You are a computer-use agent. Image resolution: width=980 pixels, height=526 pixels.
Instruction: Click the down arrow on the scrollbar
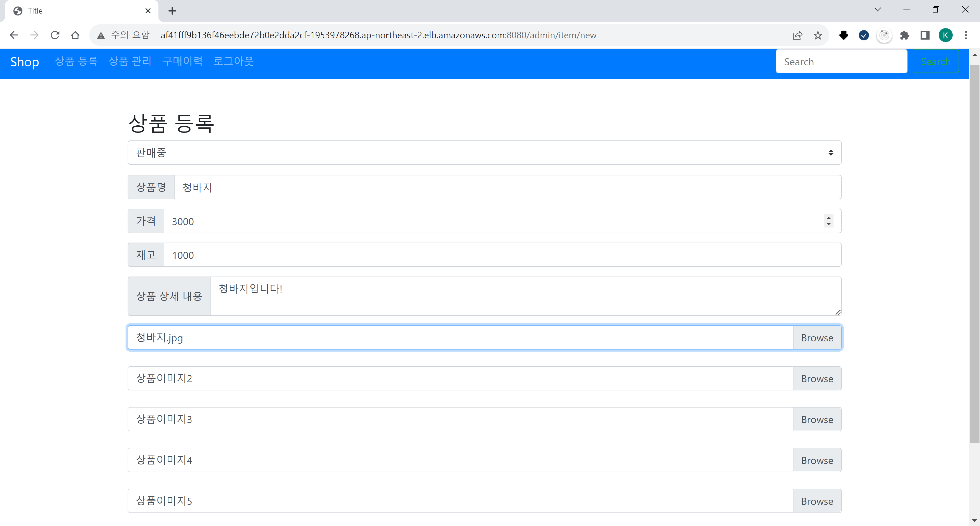click(974, 521)
